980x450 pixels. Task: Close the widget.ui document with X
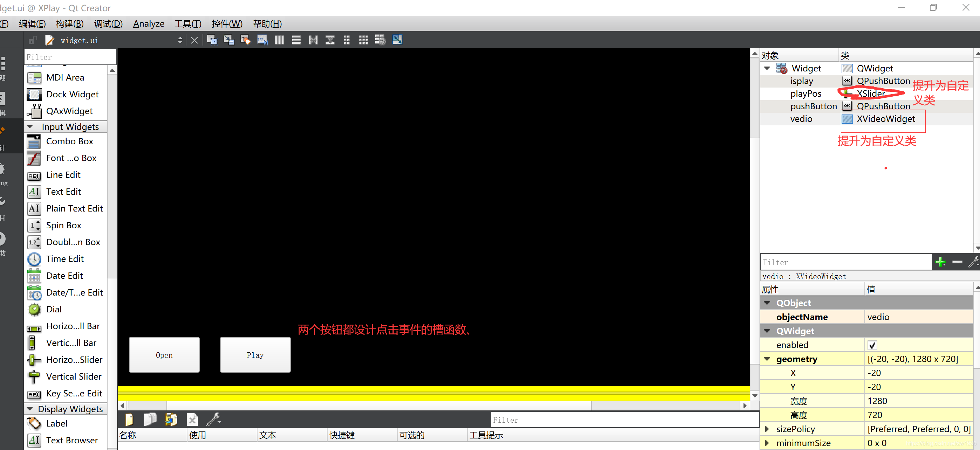194,40
